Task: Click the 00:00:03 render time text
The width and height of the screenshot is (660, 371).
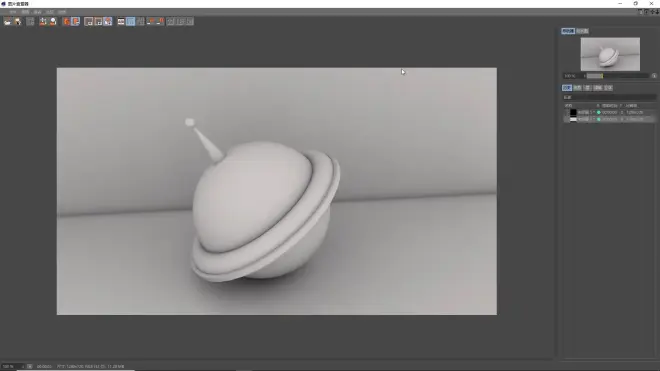Action: (x=44, y=366)
